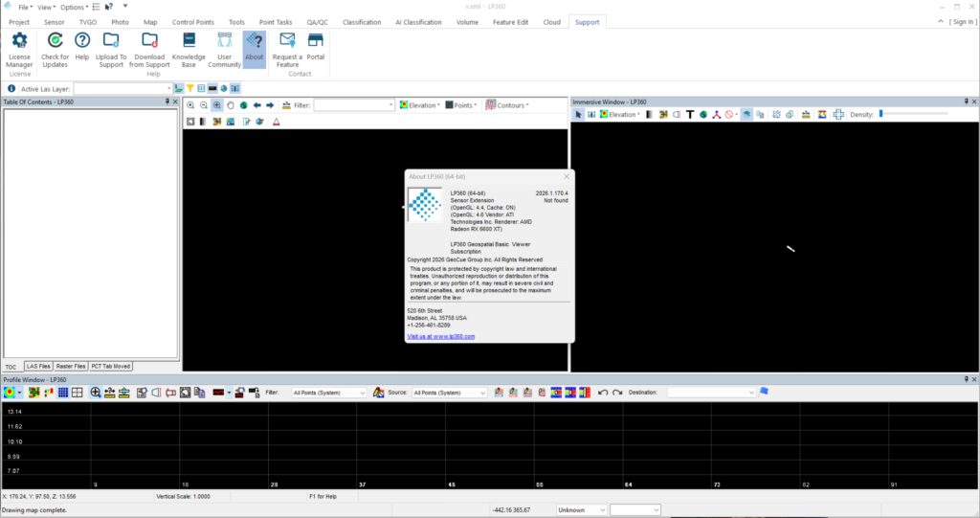Open map view Filter dropdown
The width and height of the screenshot is (980, 518).
pyautogui.click(x=391, y=105)
